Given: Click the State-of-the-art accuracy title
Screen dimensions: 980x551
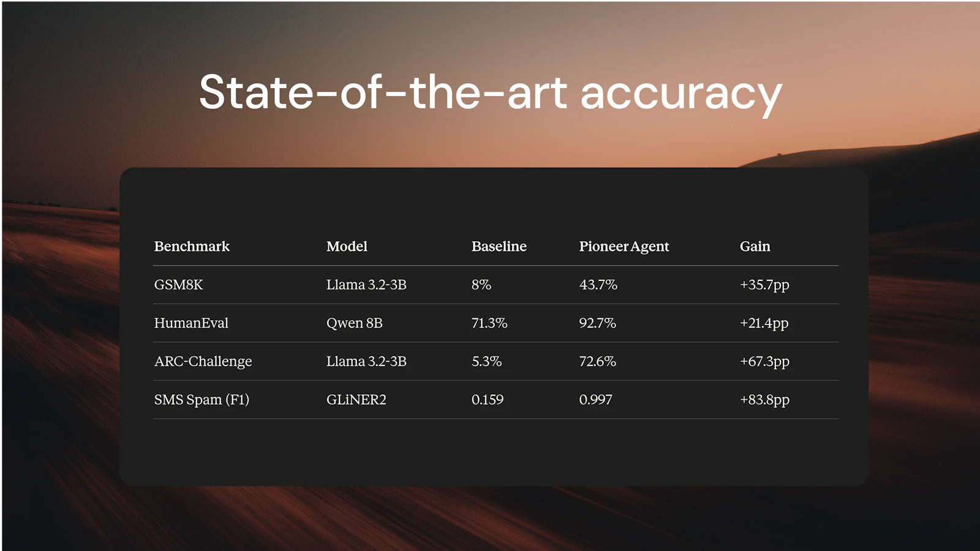Looking at the screenshot, I should [x=491, y=93].
